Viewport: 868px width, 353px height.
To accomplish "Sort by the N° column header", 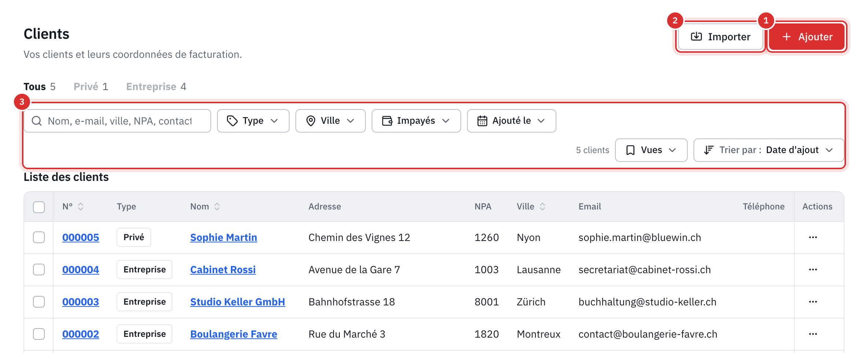I will tap(73, 207).
